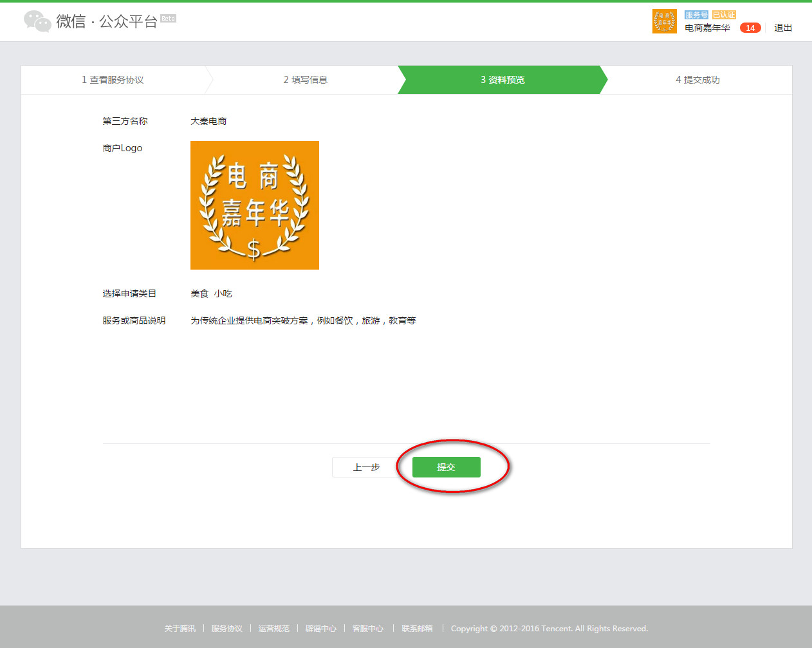The image size is (812, 648).
Task: Go to step 2 填写信息
Action: pos(306,80)
